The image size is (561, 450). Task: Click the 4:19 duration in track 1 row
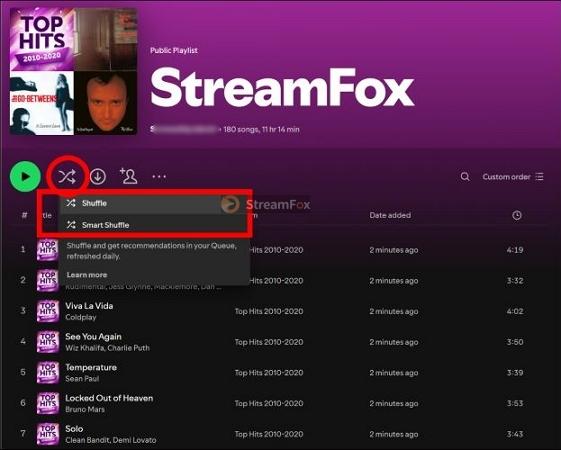click(515, 250)
